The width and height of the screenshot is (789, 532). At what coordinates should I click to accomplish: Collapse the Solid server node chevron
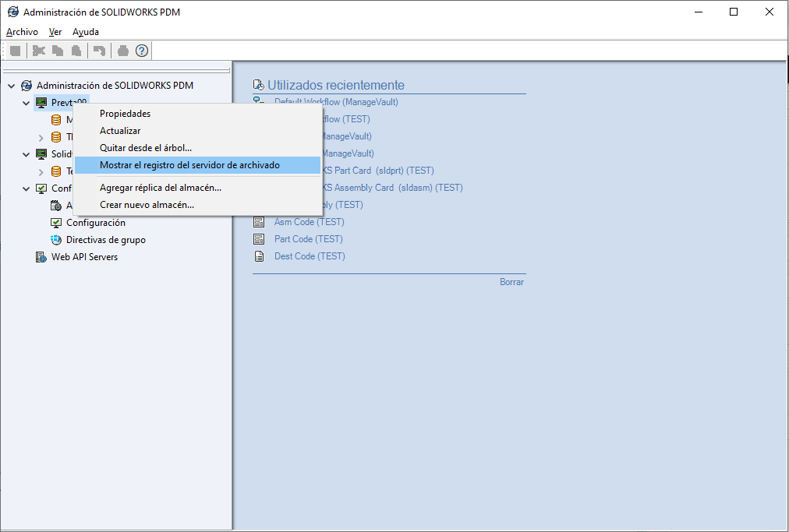(27, 154)
